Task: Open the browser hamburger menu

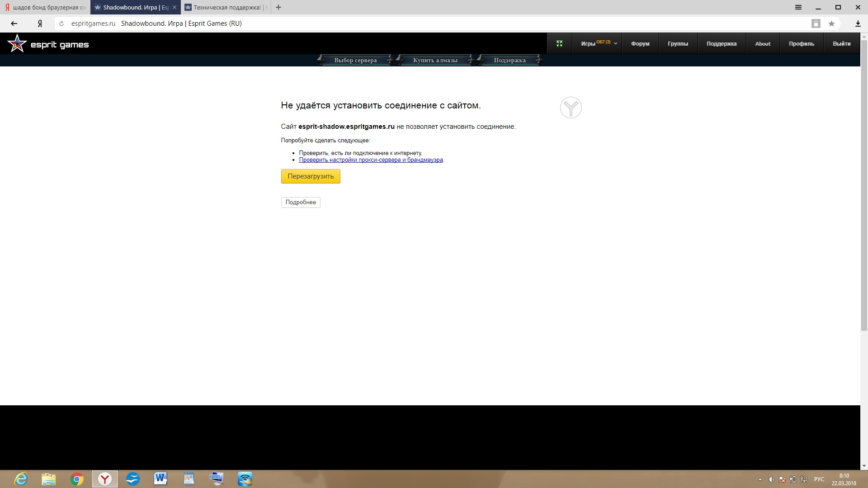Action: pos(798,7)
